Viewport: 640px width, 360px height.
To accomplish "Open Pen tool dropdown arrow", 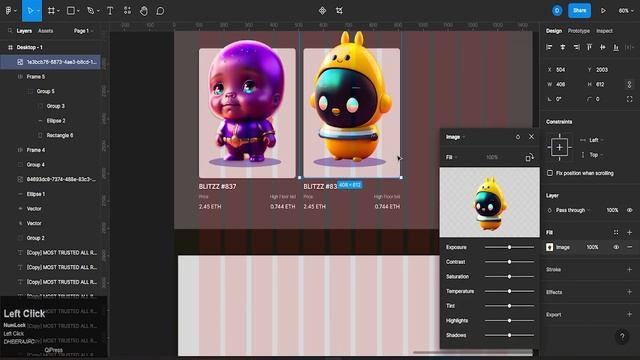I will coord(98,11).
